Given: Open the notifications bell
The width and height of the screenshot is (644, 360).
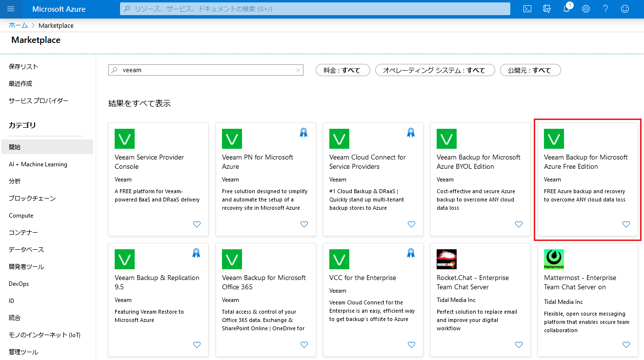Looking at the screenshot, I should [566, 9].
